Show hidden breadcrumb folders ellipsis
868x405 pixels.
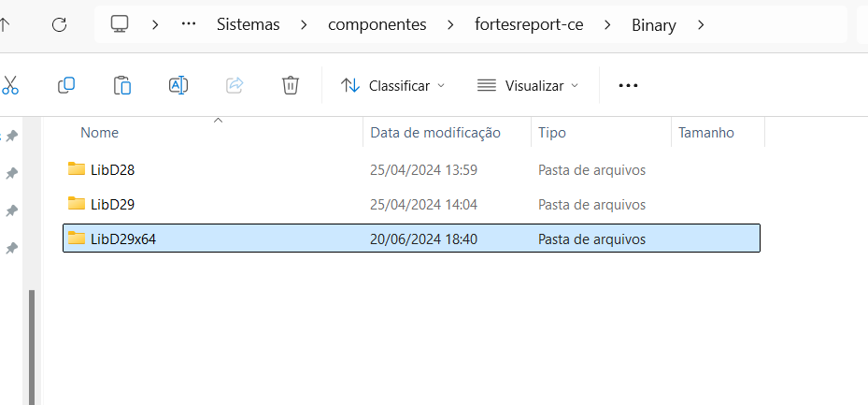(x=190, y=24)
